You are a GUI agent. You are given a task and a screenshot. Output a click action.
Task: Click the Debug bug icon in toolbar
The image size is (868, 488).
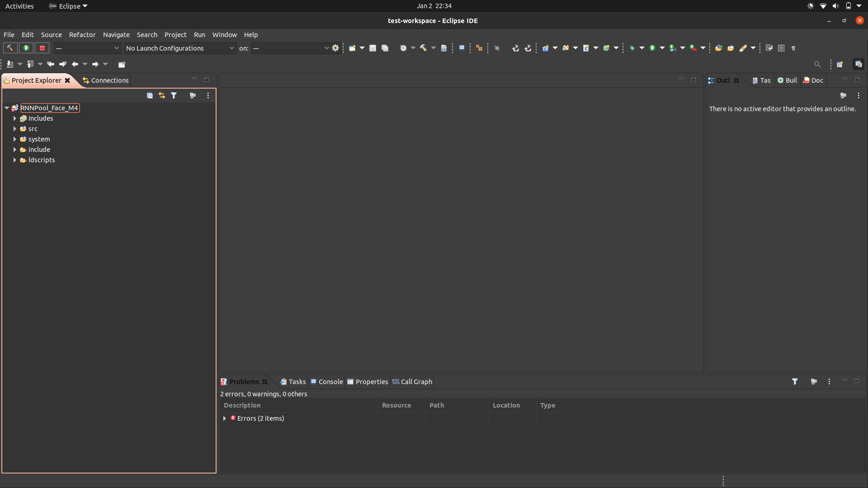click(x=632, y=48)
